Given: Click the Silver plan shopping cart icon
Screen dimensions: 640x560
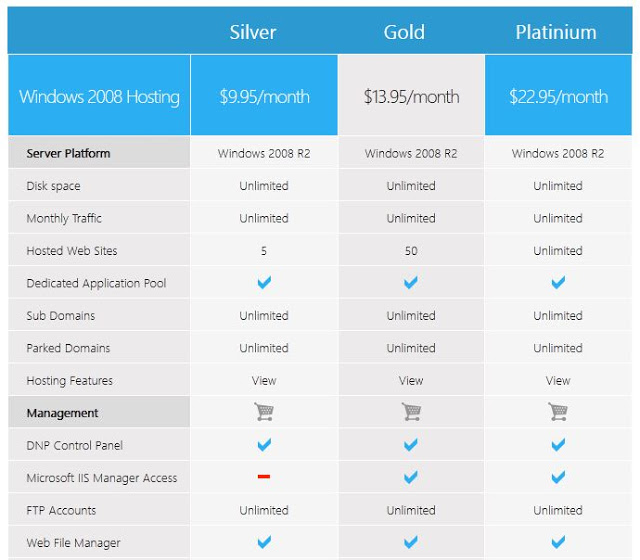Looking at the screenshot, I should pos(264,412).
